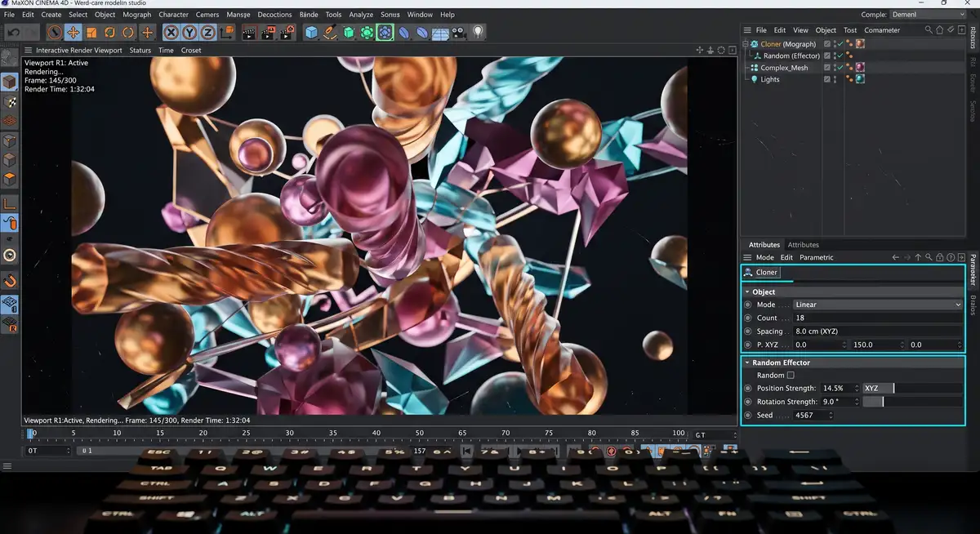Image resolution: width=980 pixels, height=534 pixels.
Task: Collapse the Object section in Attributes
Action: (x=746, y=291)
